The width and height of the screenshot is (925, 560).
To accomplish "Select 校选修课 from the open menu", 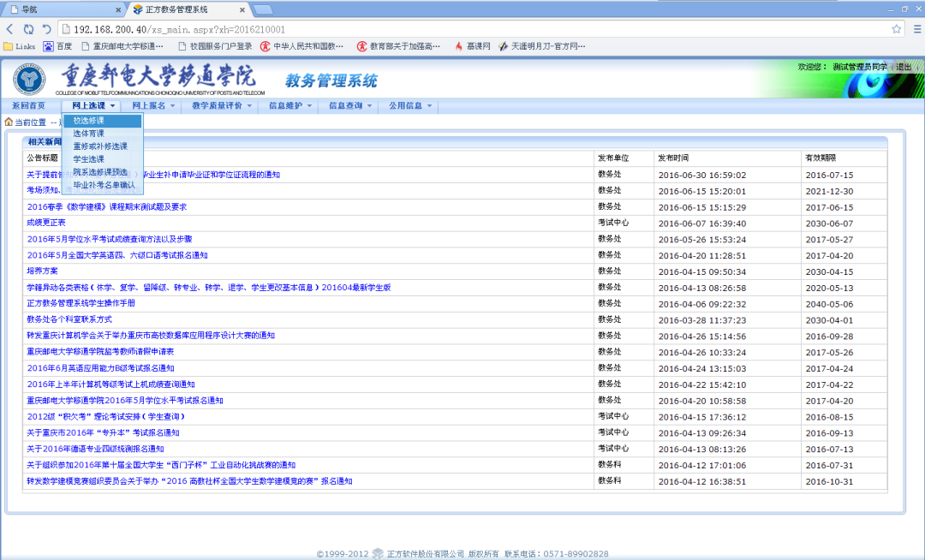I will coord(89,122).
